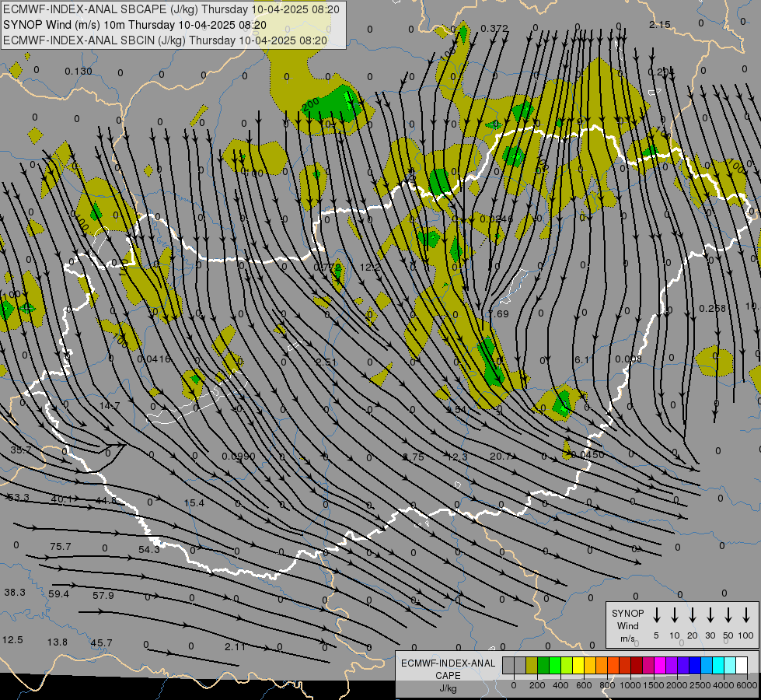Click the map value 57.9
The height and width of the screenshot is (700, 761).
pyautogui.click(x=103, y=595)
